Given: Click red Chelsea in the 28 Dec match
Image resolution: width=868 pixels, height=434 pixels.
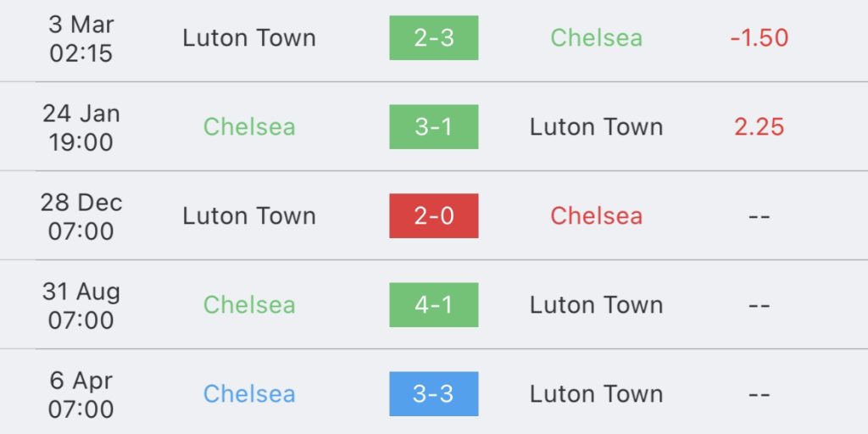Looking at the screenshot, I should click(x=596, y=215).
